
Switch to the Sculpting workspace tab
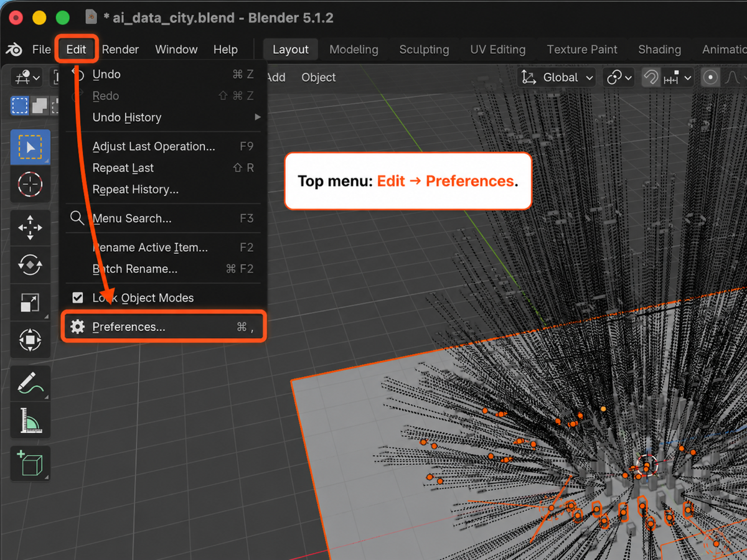pos(424,50)
